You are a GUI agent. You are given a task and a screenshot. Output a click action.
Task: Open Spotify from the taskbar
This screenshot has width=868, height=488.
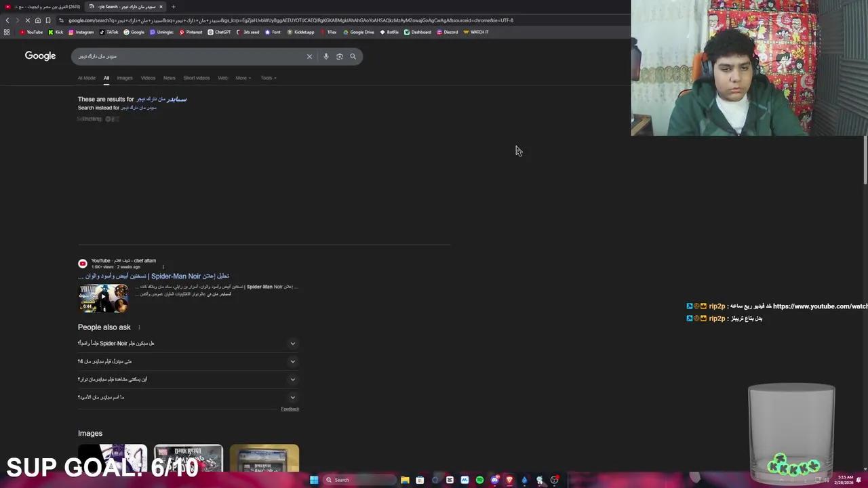click(x=479, y=480)
